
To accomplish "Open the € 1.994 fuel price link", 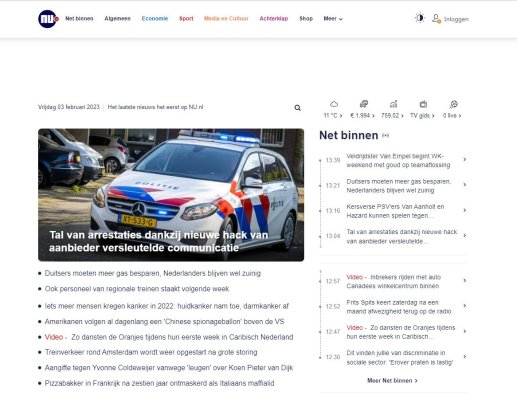I will pyautogui.click(x=362, y=116).
